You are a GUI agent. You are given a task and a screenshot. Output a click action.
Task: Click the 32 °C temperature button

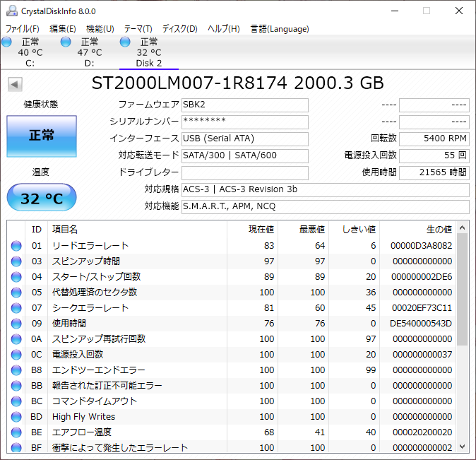tap(42, 197)
